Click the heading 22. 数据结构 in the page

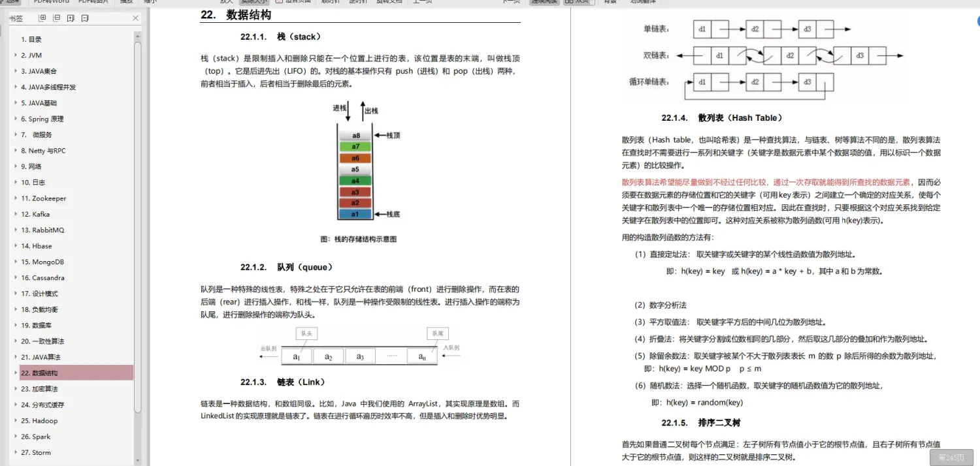(236, 15)
